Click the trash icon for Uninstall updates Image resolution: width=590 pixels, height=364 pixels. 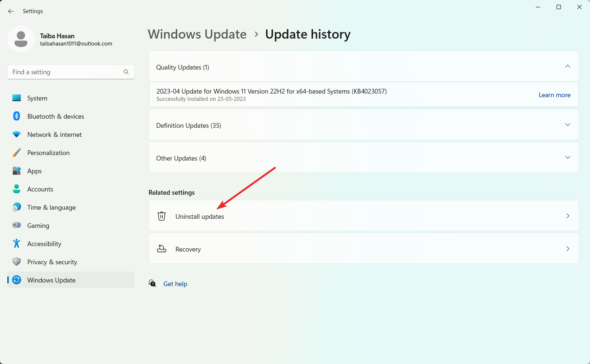pos(162,216)
